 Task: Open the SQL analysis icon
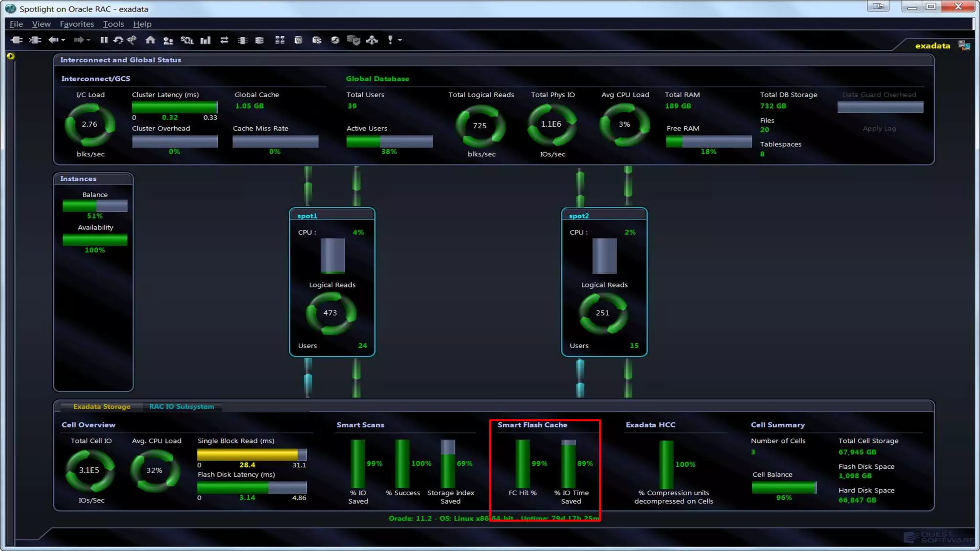[x=187, y=41]
